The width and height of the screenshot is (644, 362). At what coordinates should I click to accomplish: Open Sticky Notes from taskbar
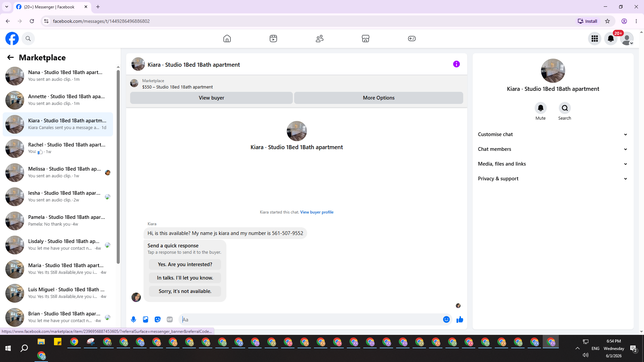[x=58, y=342]
